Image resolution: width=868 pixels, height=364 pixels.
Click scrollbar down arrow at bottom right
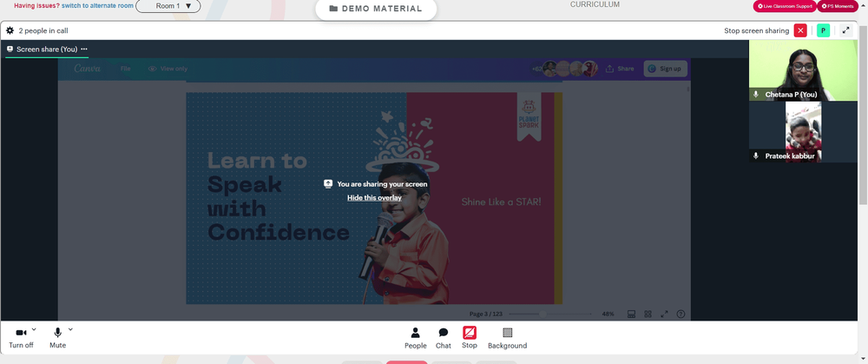[x=863, y=360]
